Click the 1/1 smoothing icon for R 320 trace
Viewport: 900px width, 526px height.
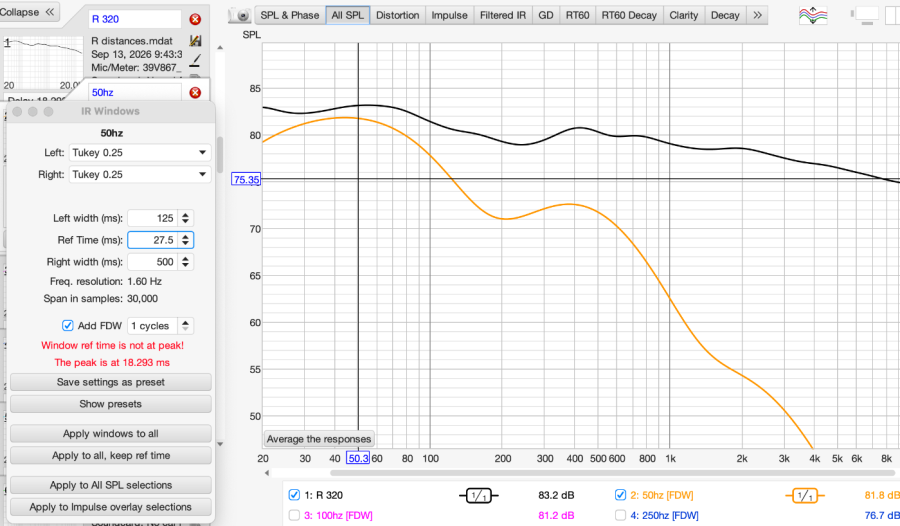pos(479,495)
